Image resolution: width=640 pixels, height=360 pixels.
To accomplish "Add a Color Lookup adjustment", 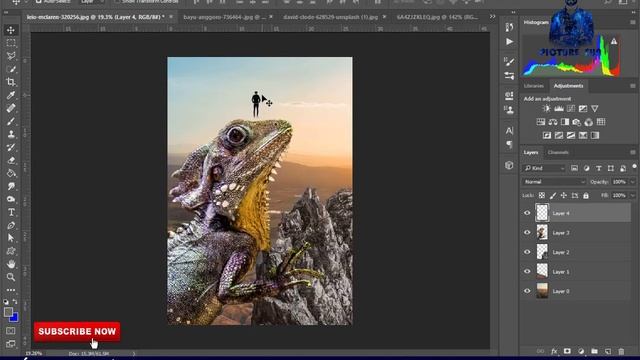I will [601, 122].
